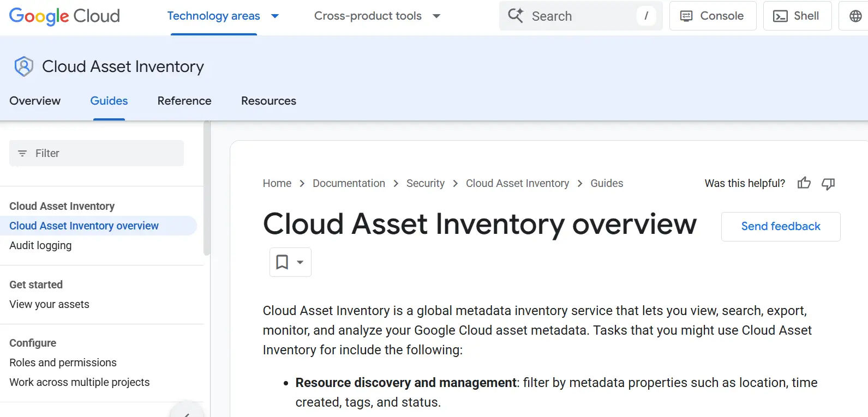Click the filter lines icon in sidebar
The image size is (868, 417).
[x=22, y=153]
